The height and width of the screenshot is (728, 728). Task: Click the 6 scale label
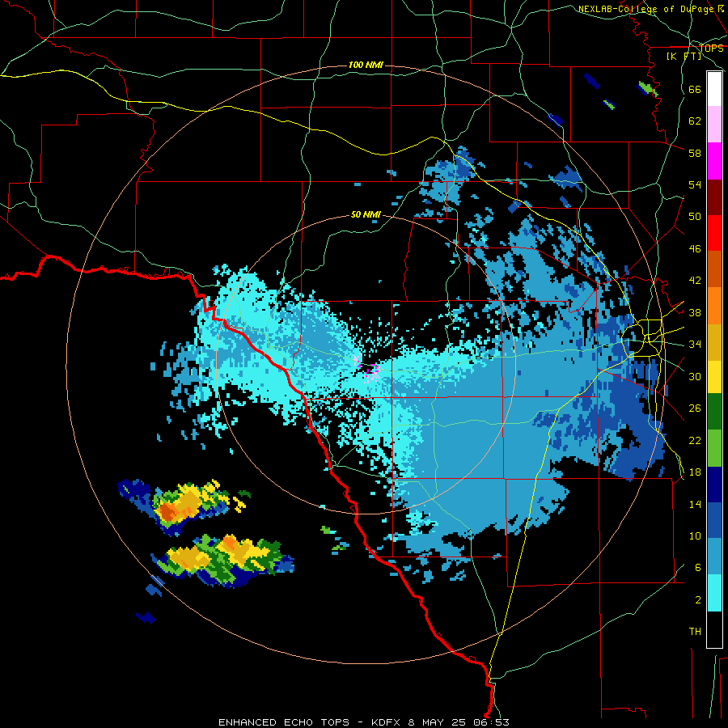698,568
